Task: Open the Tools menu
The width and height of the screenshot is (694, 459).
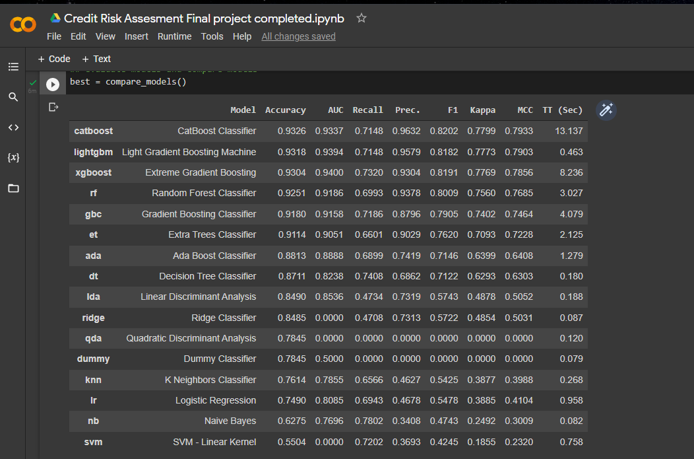Action: (x=212, y=37)
